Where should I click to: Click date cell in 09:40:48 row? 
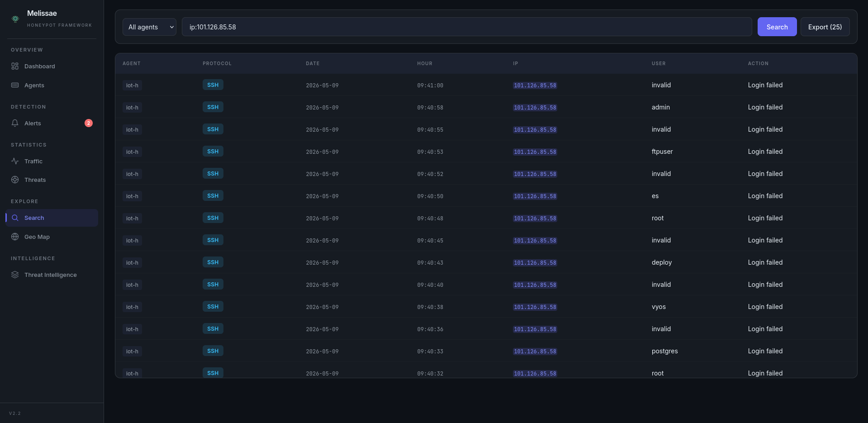pyautogui.click(x=322, y=218)
